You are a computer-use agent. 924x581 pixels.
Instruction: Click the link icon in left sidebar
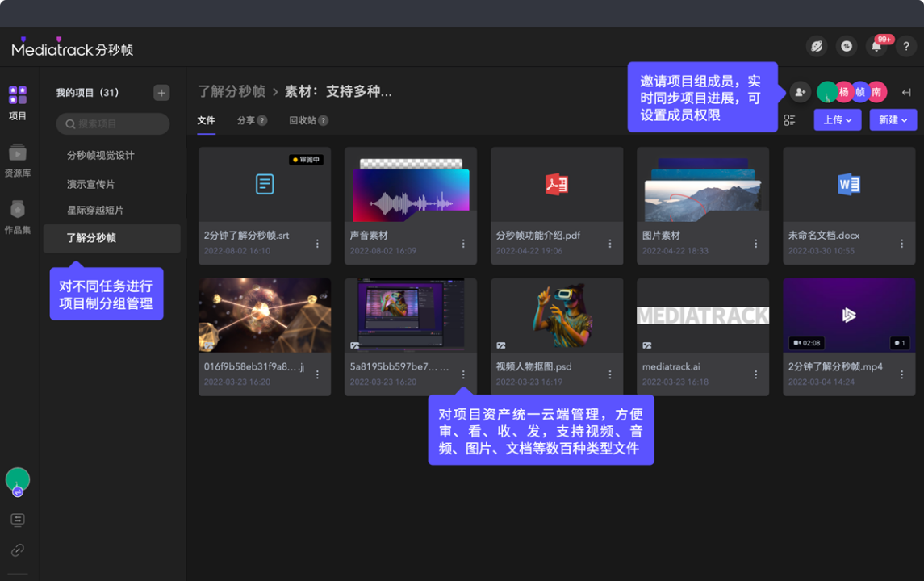pyautogui.click(x=18, y=550)
